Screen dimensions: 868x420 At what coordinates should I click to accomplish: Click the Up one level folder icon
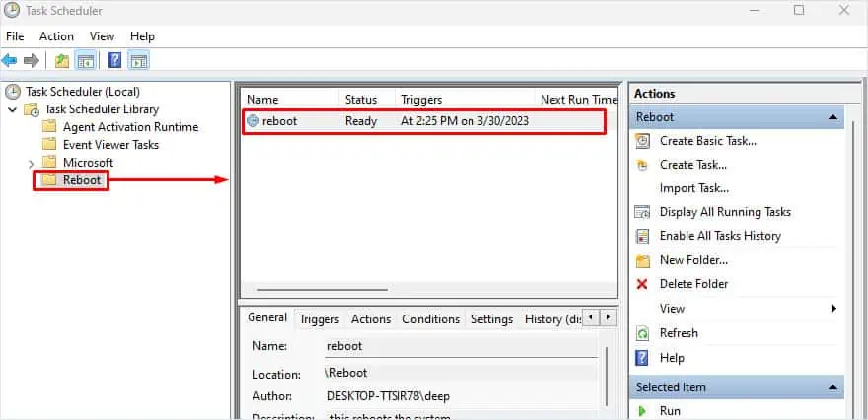point(62,60)
